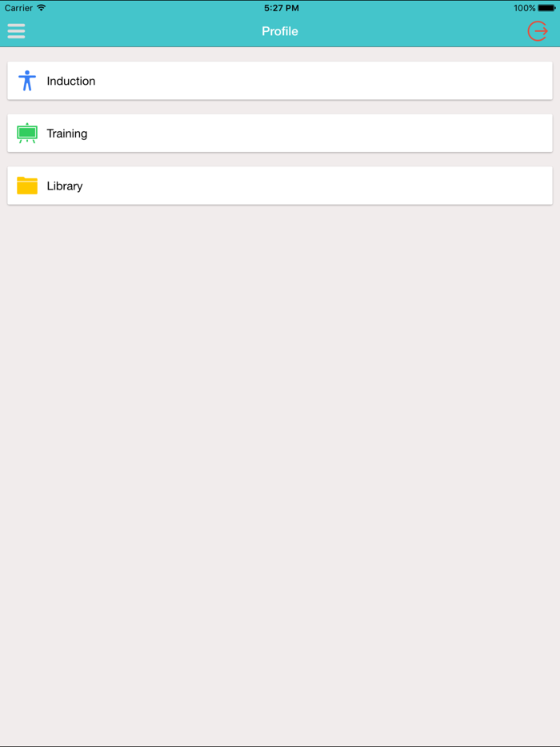
Task: Tap the Wi-Fi icon in status bar
Action: click(42, 8)
